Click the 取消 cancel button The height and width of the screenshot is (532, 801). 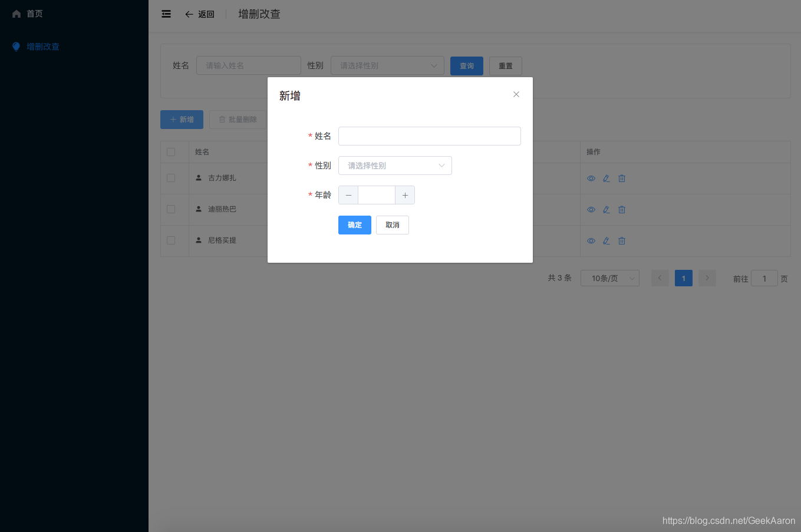pyautogui.click(x=393, y=225)
